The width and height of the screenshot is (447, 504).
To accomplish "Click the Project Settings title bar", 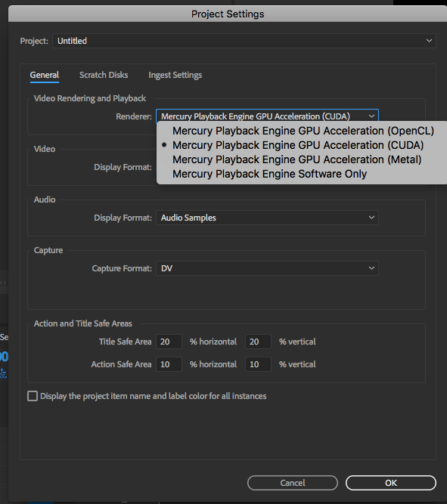I will click(x=228, y=14).
